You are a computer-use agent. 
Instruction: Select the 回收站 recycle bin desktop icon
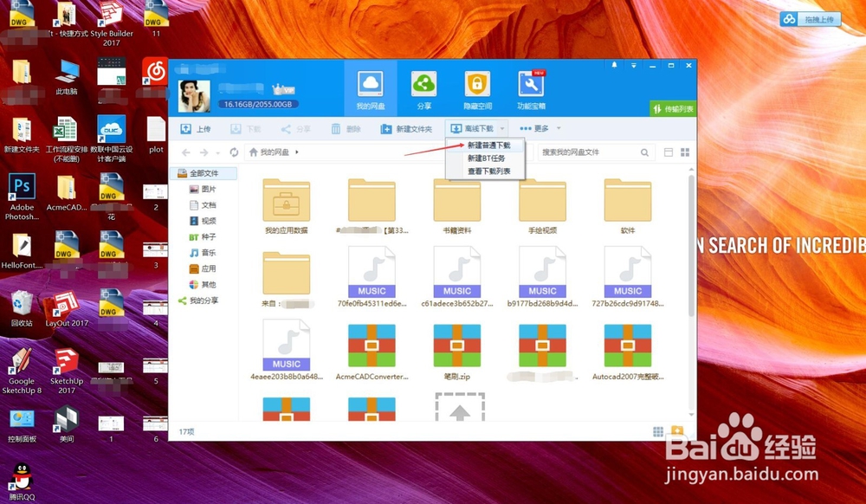point(22,308)
